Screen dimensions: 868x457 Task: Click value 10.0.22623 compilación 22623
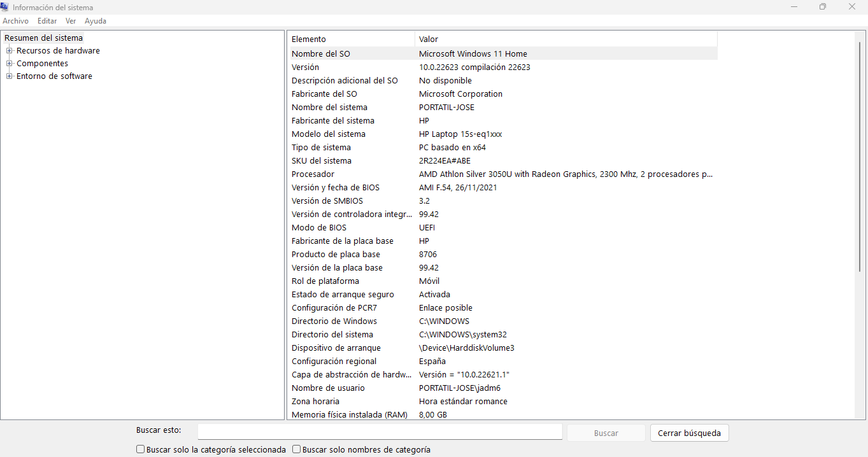(x=474, y=67)
